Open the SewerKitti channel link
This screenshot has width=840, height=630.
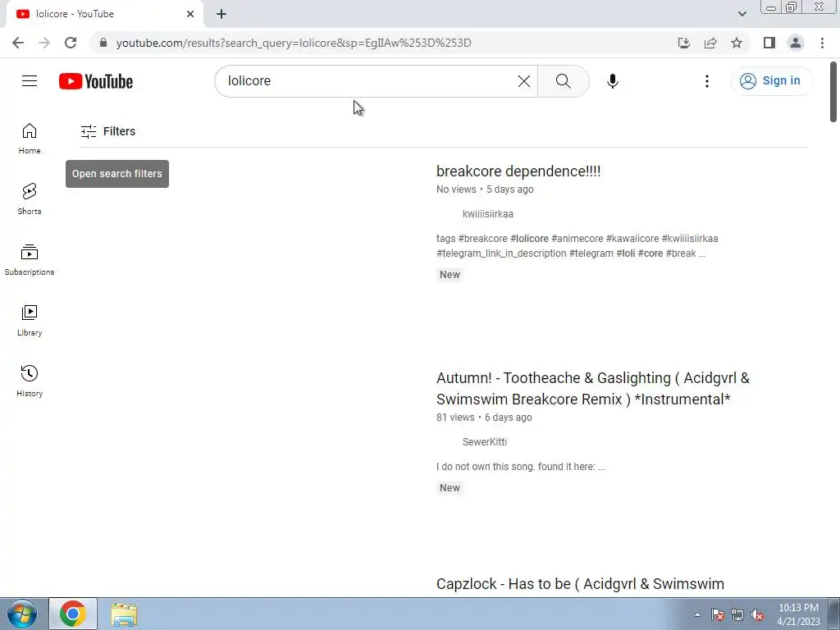484,442
